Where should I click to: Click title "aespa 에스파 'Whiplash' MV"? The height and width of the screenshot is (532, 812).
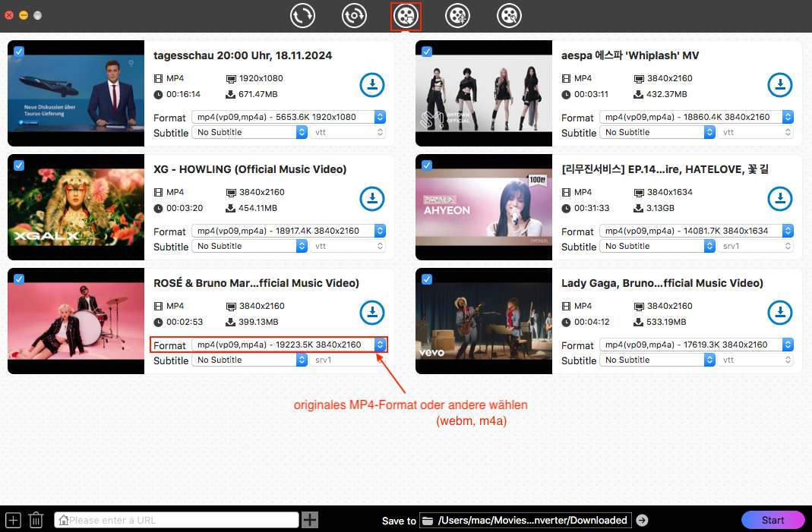630,55
